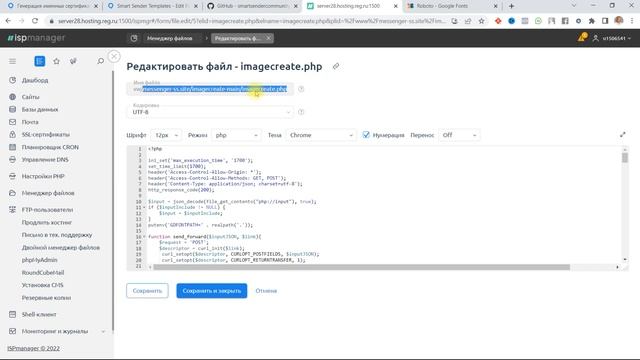This screenshot has height=360, width=640.
Task: Show help for encoding field
Action: (301, 112)
